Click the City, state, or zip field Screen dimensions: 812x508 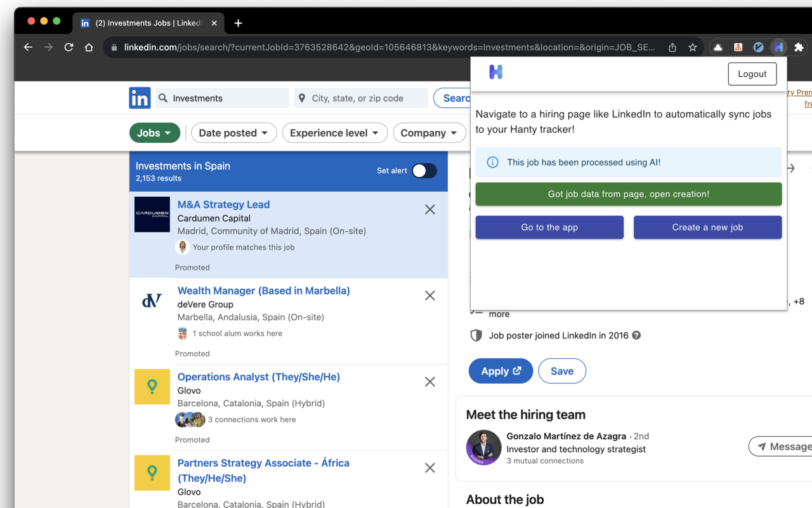[x=362, y=98]
